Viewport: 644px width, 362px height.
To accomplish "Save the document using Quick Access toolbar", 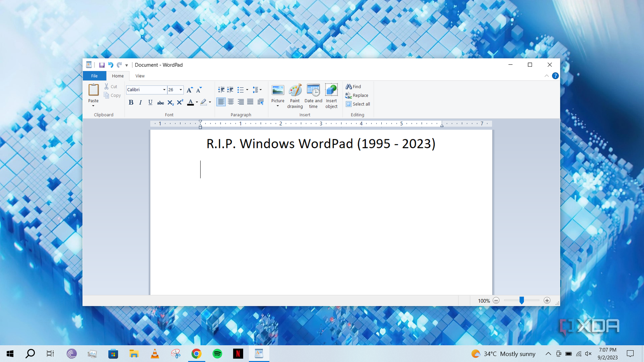I will [102, 65].
